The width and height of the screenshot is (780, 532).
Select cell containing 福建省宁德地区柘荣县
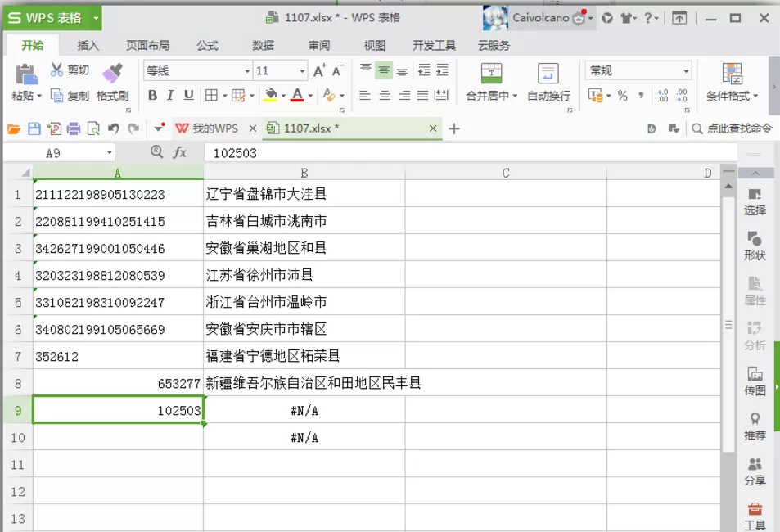pyautogui.click(x=304, y=356)
